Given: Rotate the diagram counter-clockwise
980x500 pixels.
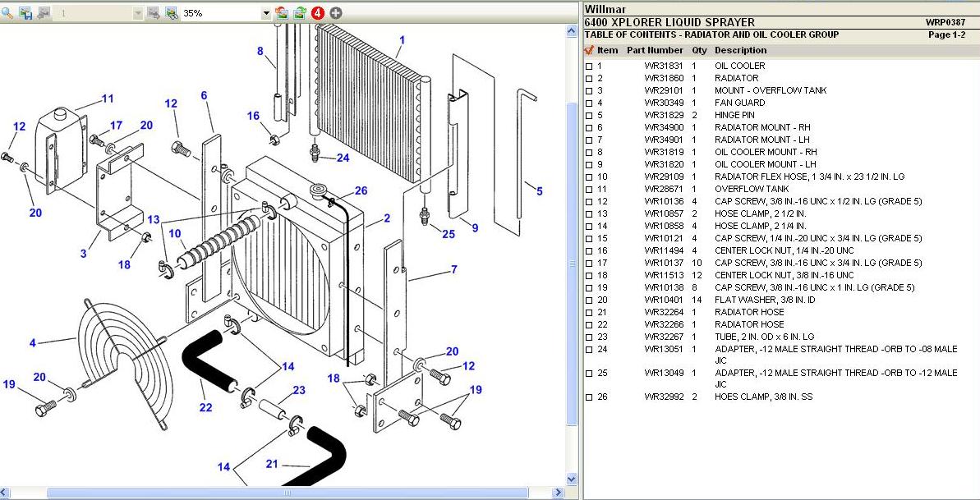Looking at the screenshot, I should [x=282, y=12].
